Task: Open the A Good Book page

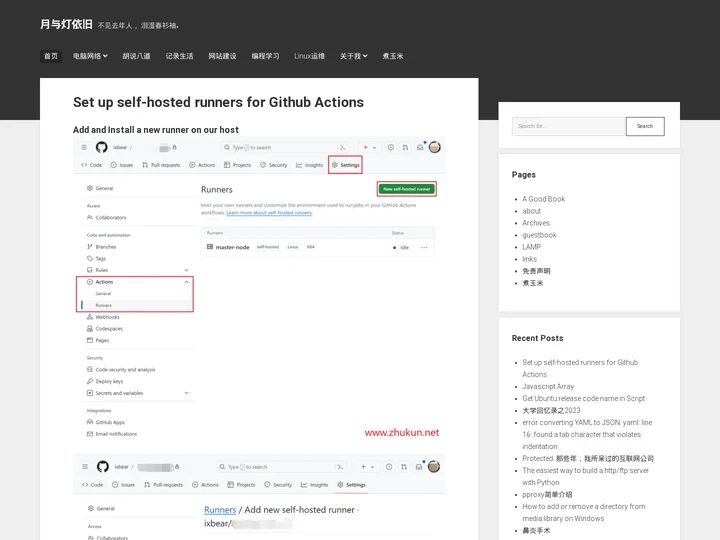Action: (543, 199)
